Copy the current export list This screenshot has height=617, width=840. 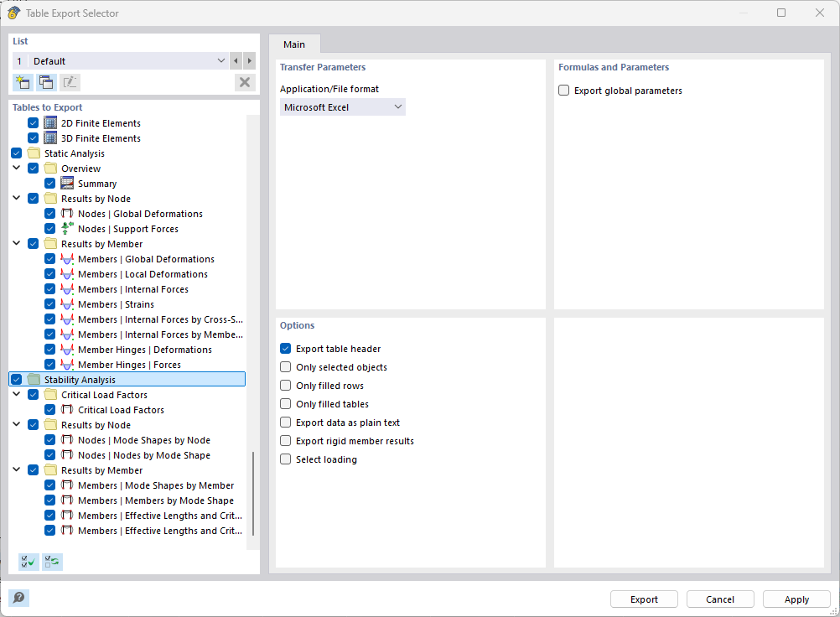coord(46,81)
